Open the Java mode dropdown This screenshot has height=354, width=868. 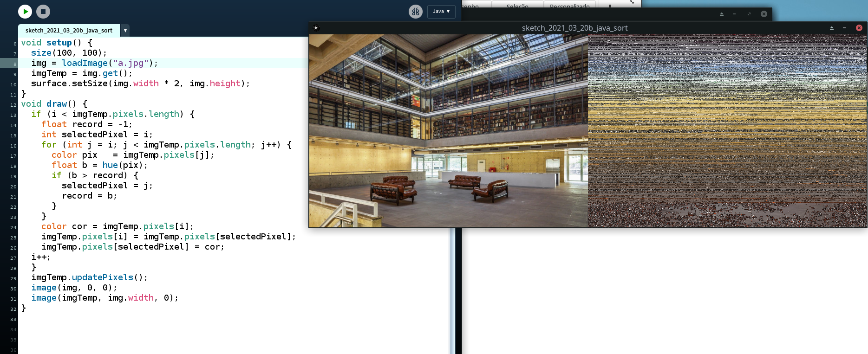[x=441, y=12]
